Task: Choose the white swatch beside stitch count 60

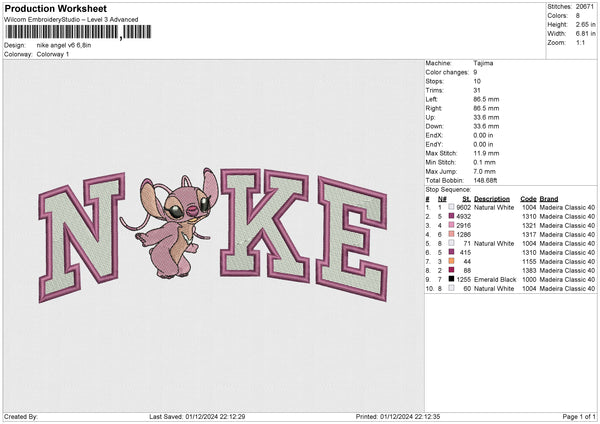Action: (x=452, y=288)
